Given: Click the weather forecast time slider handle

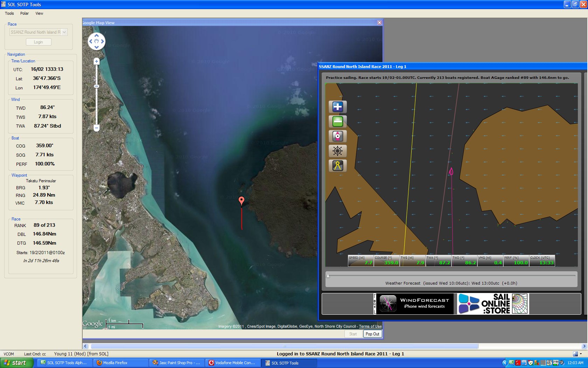Looking at the screenshot, I should coord(328,276).
